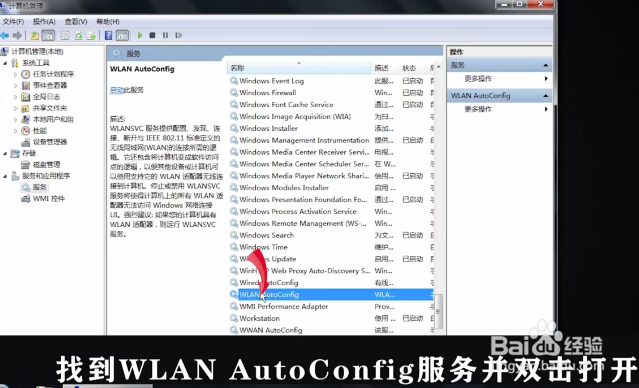Select 共享文件夹 in the tree
639x388 pixels.
coord(50,108)
